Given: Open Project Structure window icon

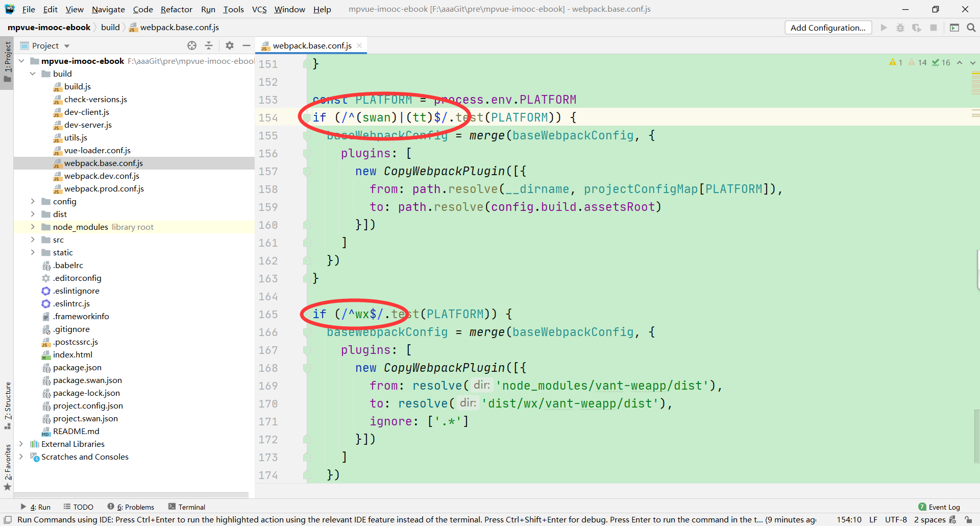Looking at the screenshot, I should 954,28.
